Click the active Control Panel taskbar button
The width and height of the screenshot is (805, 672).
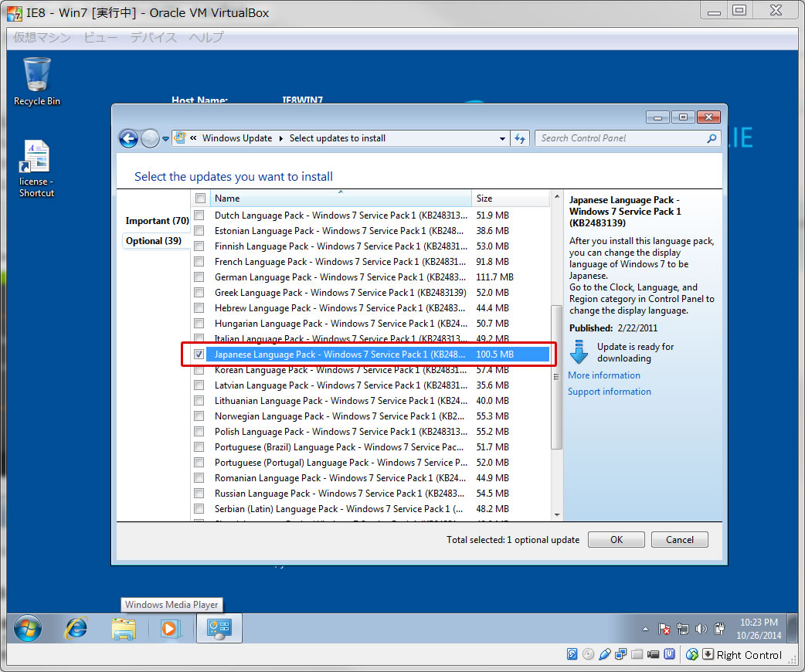219,629
